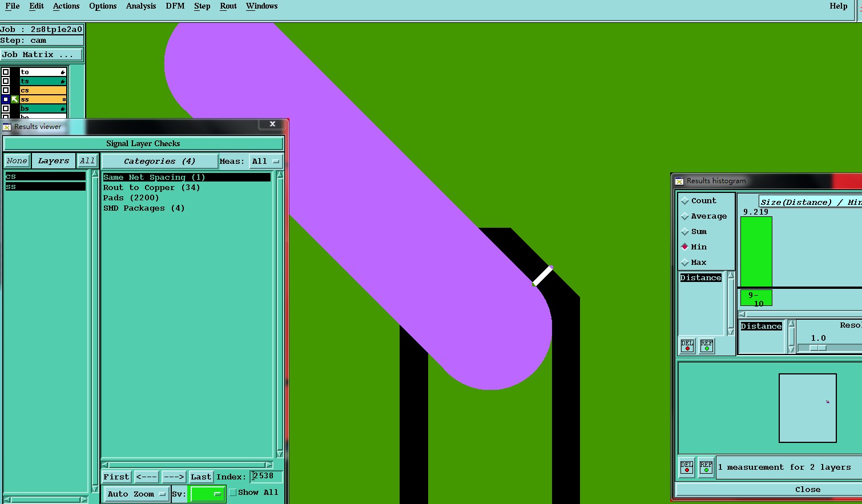Click the REF button beside the Distance list
Screen dimensions: 862x504
(x=707, y=346)
